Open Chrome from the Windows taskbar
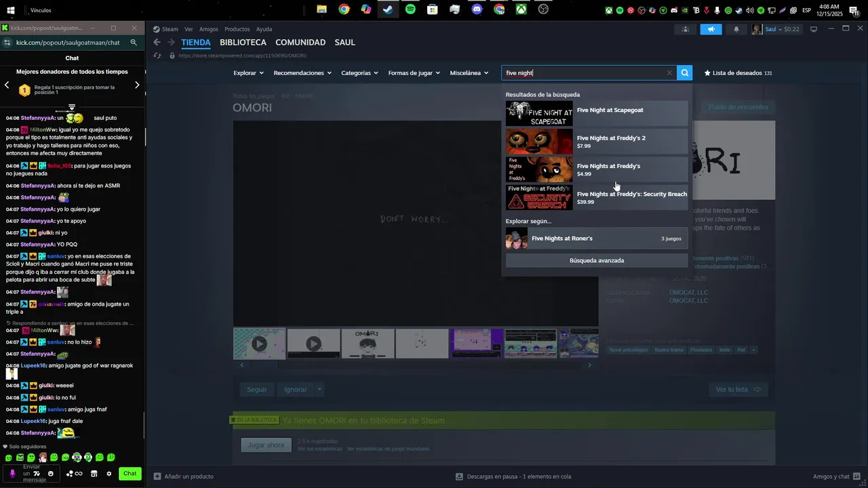 pos(344,9)
